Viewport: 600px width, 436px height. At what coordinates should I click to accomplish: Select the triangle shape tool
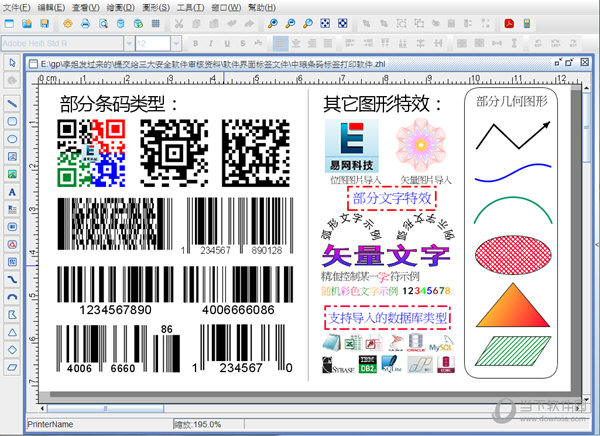tap(12, 332)
